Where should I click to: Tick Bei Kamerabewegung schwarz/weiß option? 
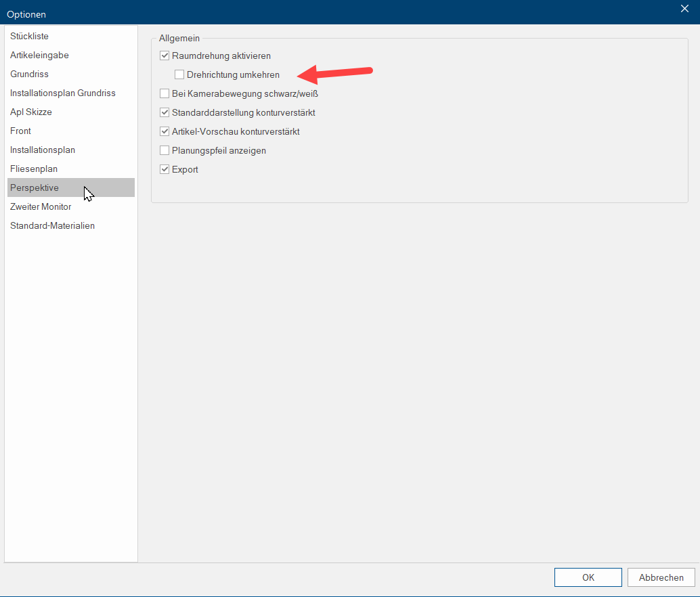tap(165, 93)
